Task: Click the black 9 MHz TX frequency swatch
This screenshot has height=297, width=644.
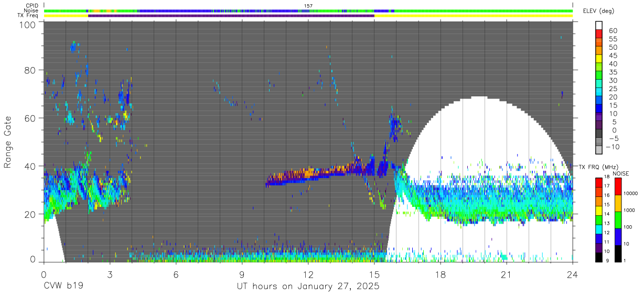Action: coord(599,256)
